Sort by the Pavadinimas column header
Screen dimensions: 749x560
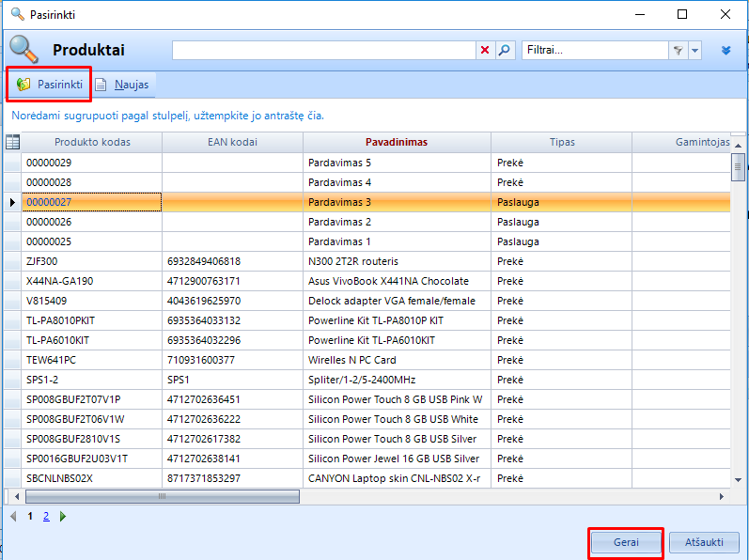coord(396,142)
